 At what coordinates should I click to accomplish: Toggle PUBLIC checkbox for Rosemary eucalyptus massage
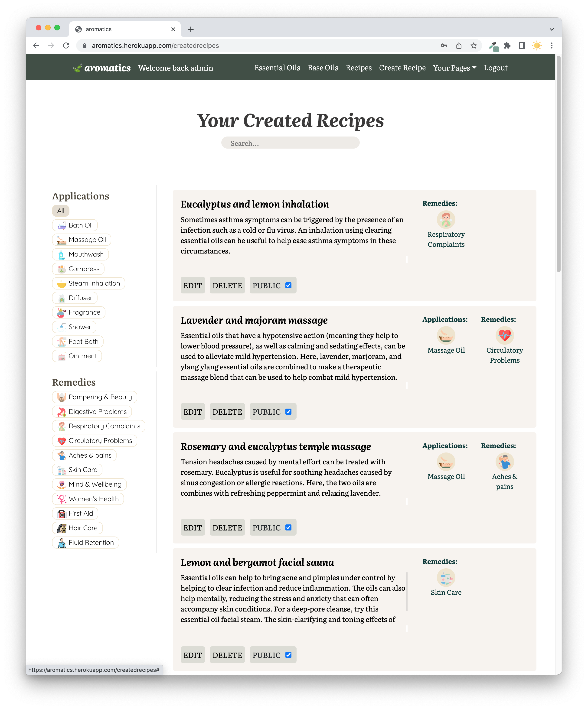[288, 527]
